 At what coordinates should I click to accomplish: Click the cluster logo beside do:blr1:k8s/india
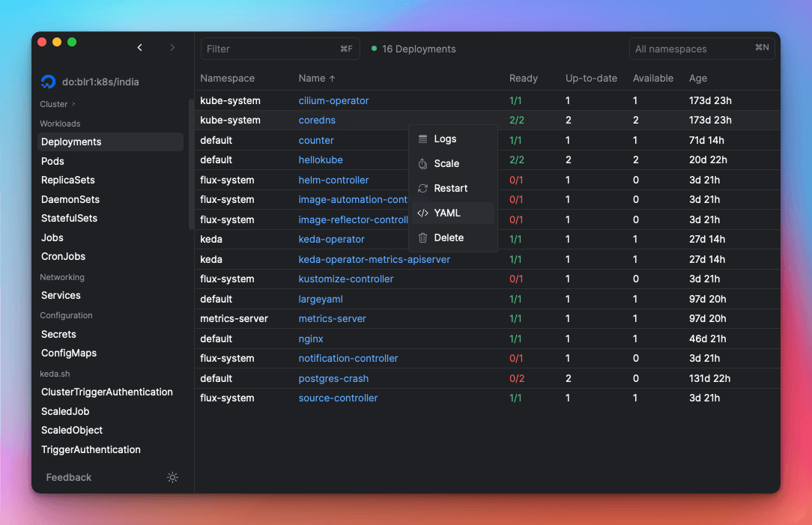48,82
